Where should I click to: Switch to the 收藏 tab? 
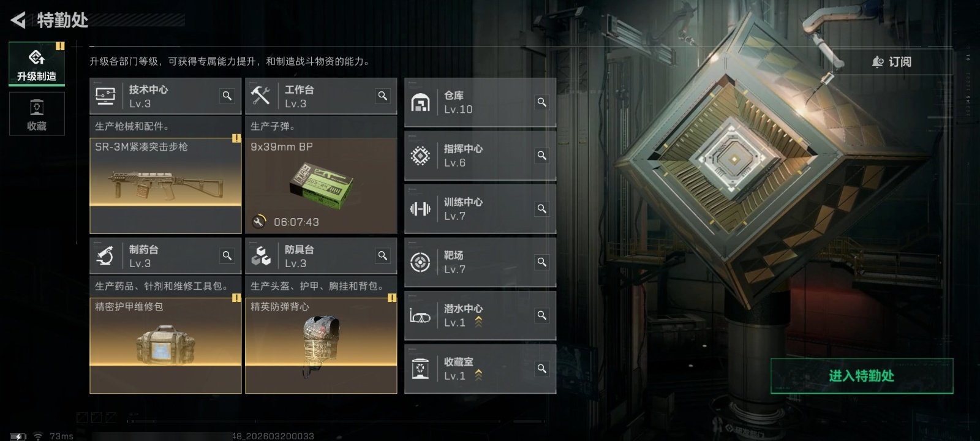pos(37,114)
